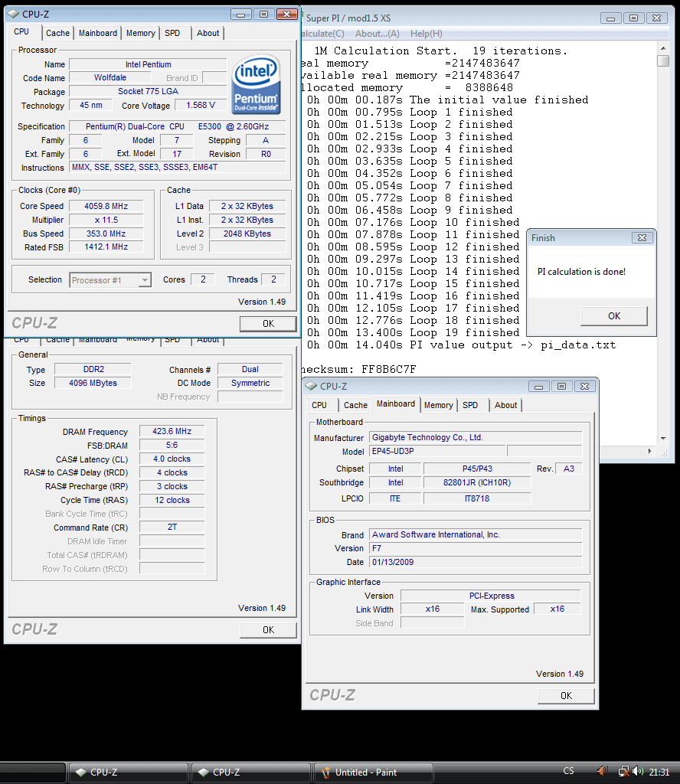
Task: Click the Intel Pentium logo image
Action: [256, 84]
